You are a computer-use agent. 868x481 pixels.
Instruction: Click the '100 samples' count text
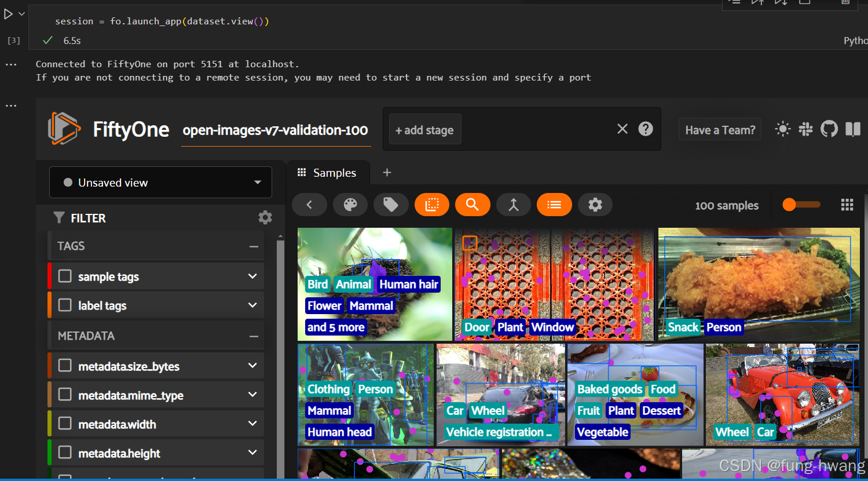[727, 205]
